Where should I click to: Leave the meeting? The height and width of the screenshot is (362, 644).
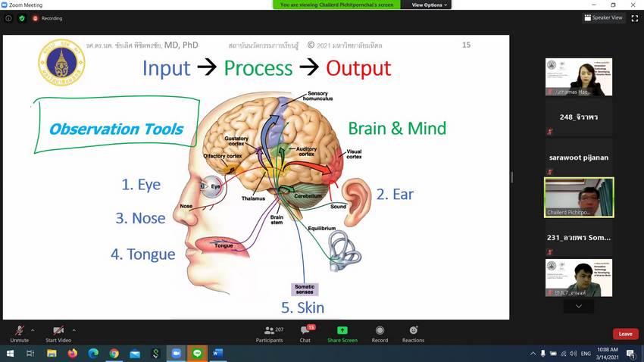pos(625,333)
